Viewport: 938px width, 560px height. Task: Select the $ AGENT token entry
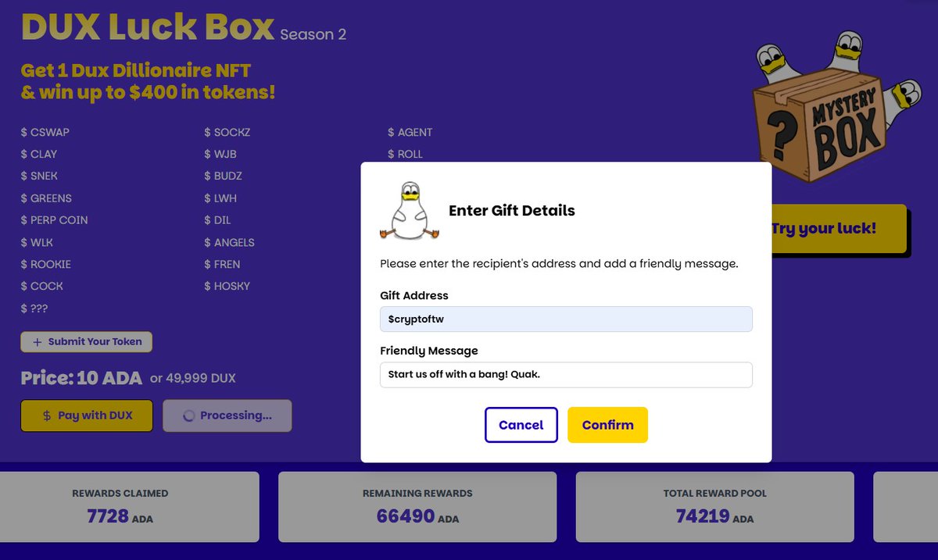click(x=410, y=132)
